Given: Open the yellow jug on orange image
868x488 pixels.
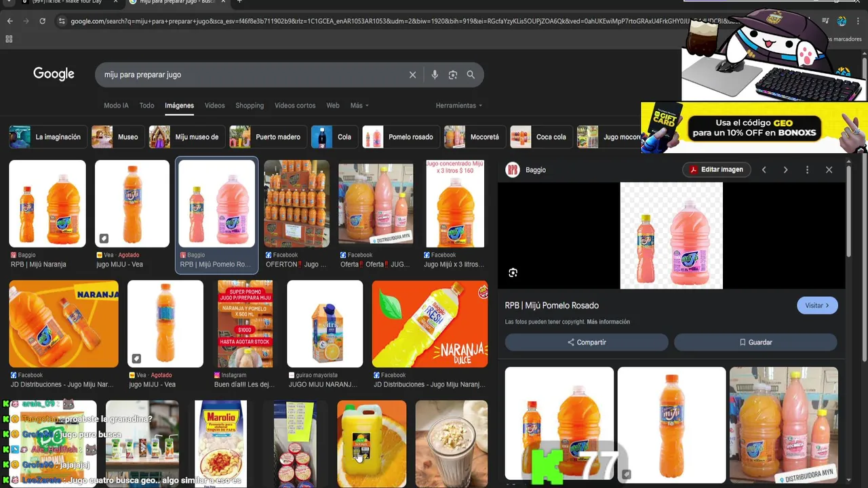Looking at the screenshot, I should pyautogui.click(x=372, y=444).
